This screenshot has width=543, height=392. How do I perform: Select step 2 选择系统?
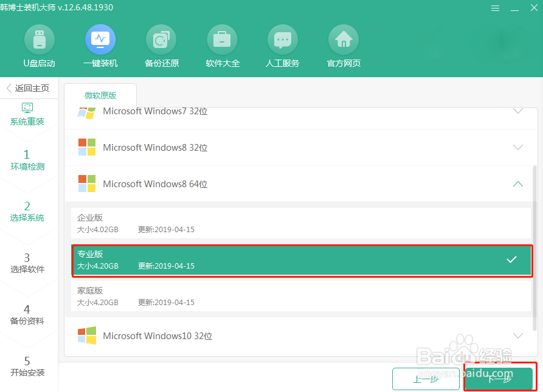[x=27, y=211]
